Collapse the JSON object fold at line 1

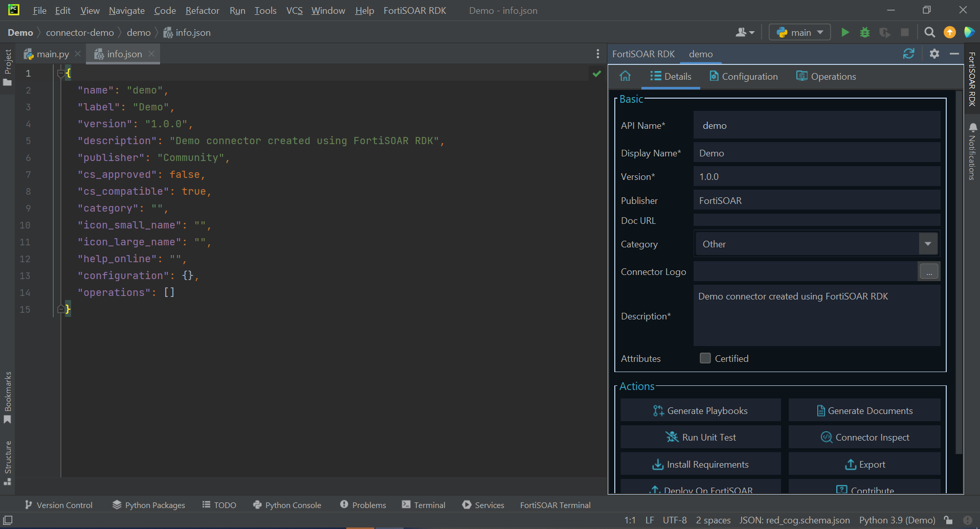tap(61, 74)
